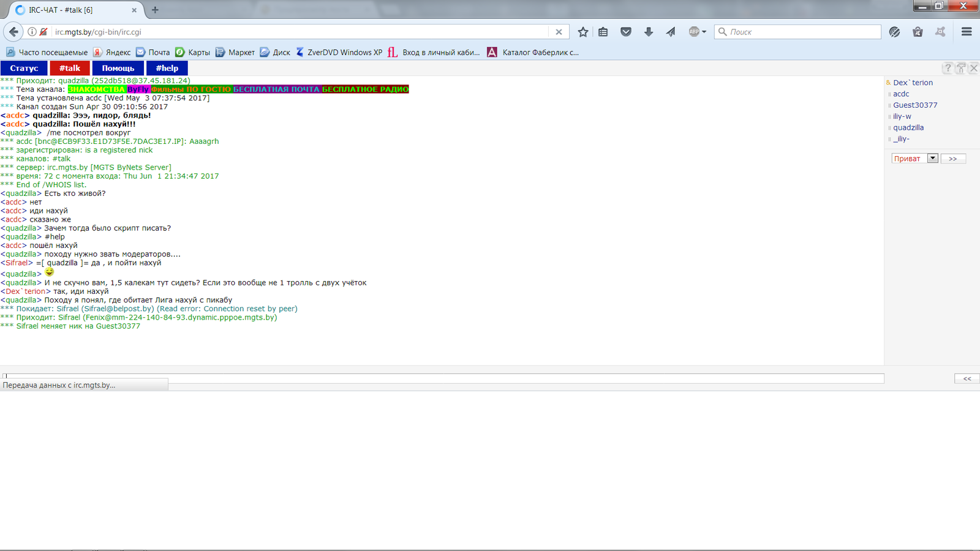Screen dimensions: 980x551
Task: Click БЕСПЛАТНОЕ РАДИО in the topic
Action: [365, 89]
